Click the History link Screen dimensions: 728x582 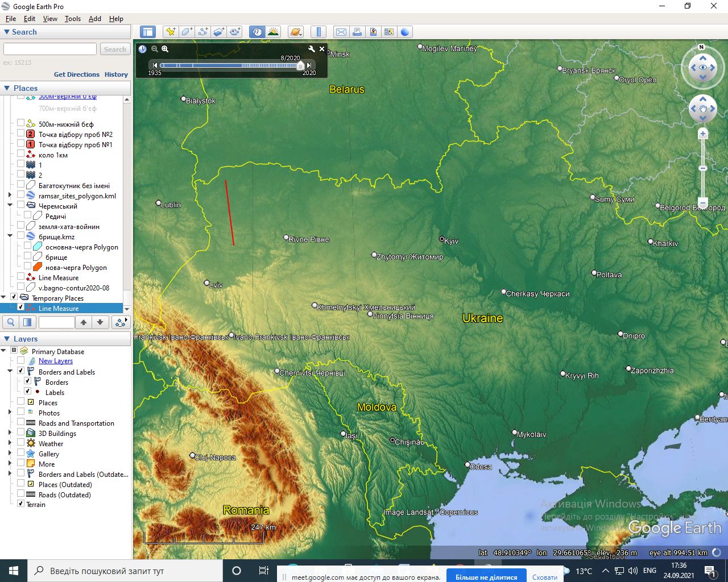coord(116,74)
